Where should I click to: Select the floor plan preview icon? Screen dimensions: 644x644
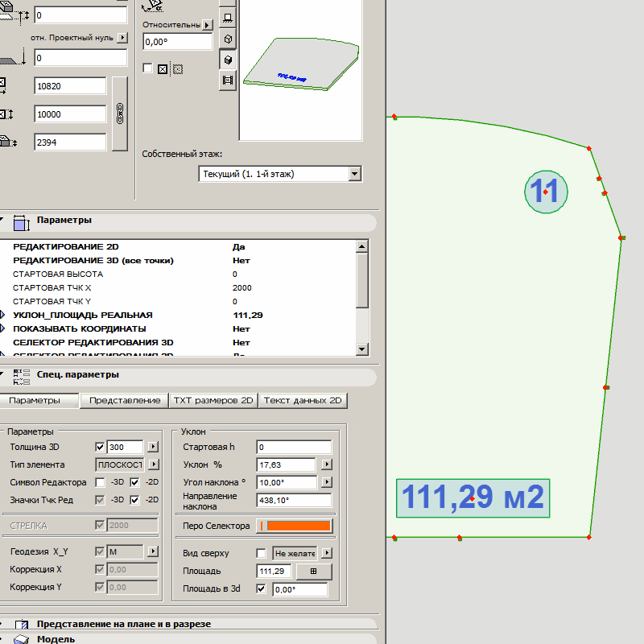click(228, 17)
